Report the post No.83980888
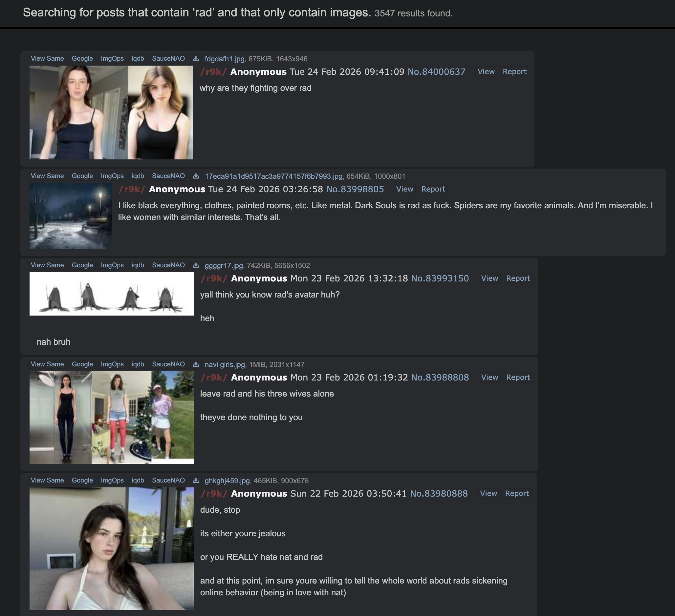 517,494
